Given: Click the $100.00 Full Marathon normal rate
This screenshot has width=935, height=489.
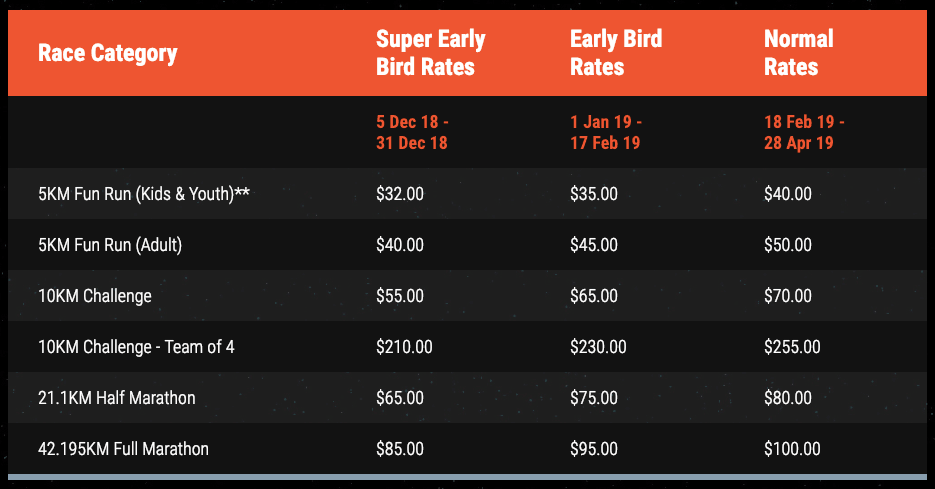Looking at the screenshot, I should 792,448.
